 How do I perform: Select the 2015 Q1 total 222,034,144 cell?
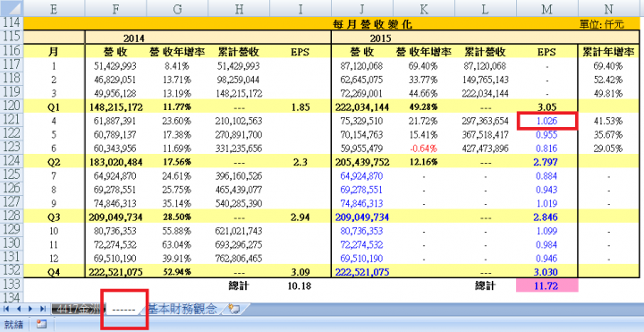(362, 107)
